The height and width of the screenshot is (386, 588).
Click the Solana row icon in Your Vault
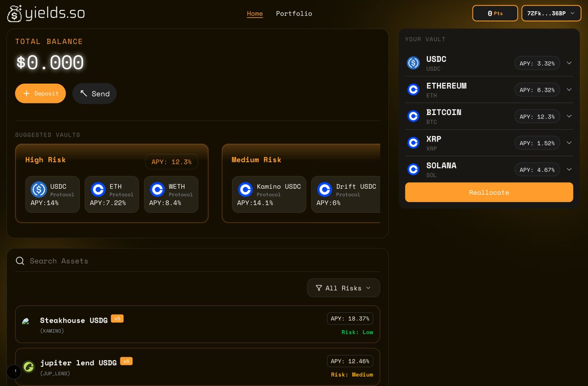click(x=414, y=169)
